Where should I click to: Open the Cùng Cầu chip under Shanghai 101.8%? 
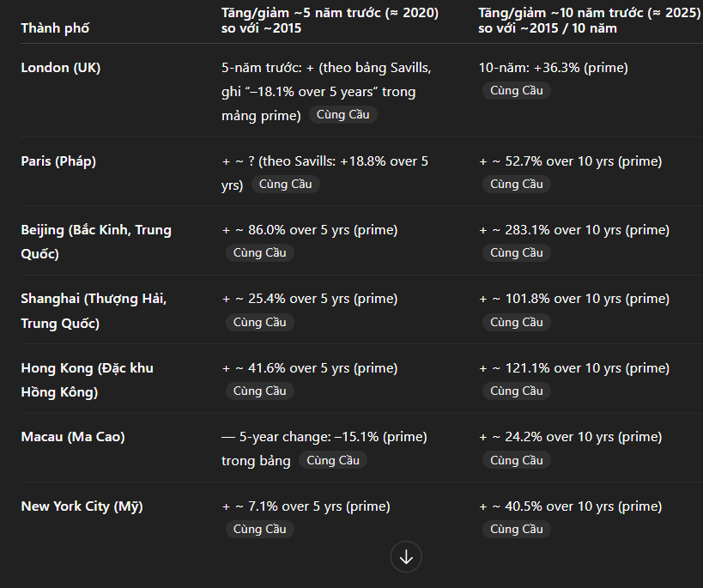tap(516, 322)
